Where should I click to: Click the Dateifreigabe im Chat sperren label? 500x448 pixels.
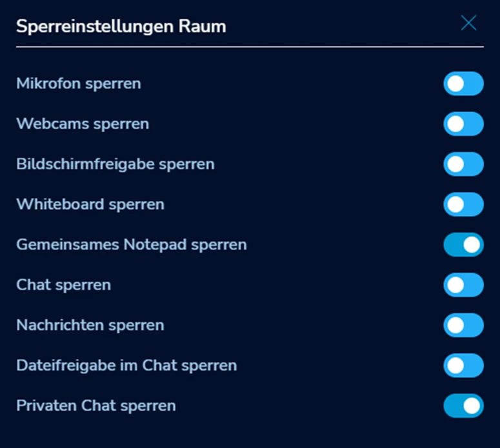pyautogui.click(x=126, y=365)
